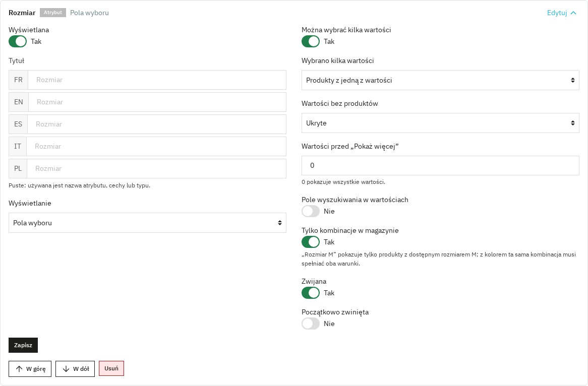Viewport: 588px width, 386px height.
Task: Click the Atrybut badge next to Rozmiar
Action: point(53,13)
